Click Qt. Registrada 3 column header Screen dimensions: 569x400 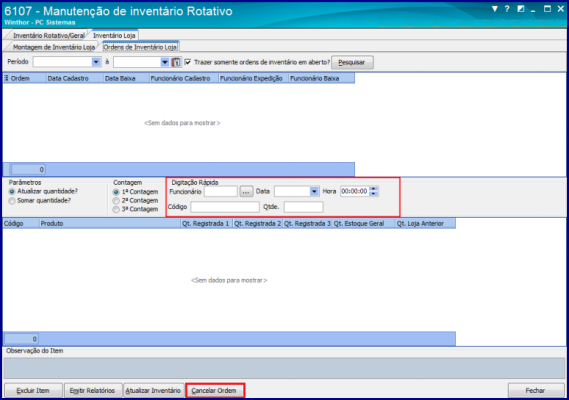(x=307, y=223)
